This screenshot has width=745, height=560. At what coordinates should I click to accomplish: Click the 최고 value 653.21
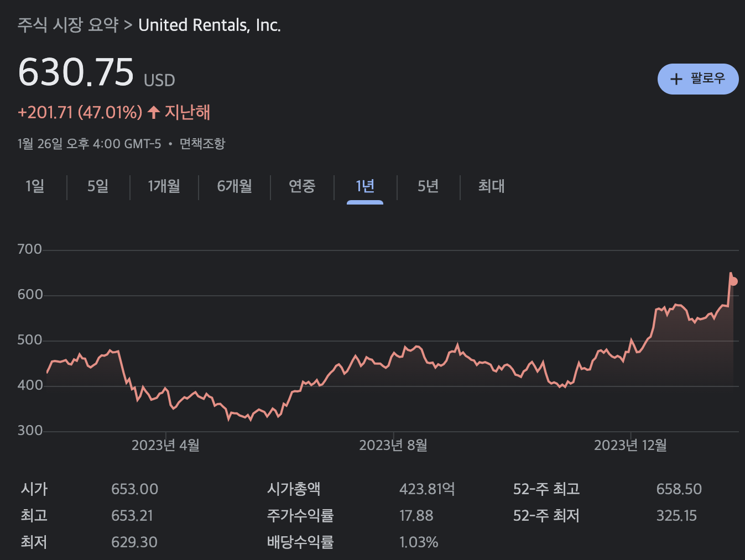pos(132,516)
